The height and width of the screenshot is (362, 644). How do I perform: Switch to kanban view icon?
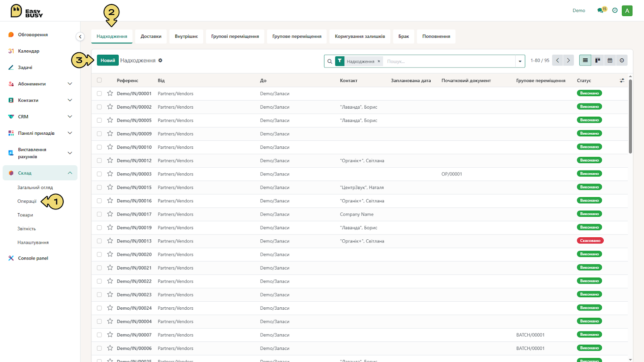click(x=597, y=60)
